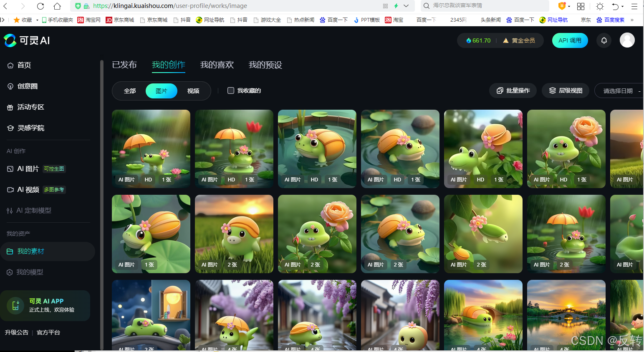Image resolution: width=644 pixels, height=352 pixels.
Task: Click the browser forward arrow
Action: [x=23, y=6]
